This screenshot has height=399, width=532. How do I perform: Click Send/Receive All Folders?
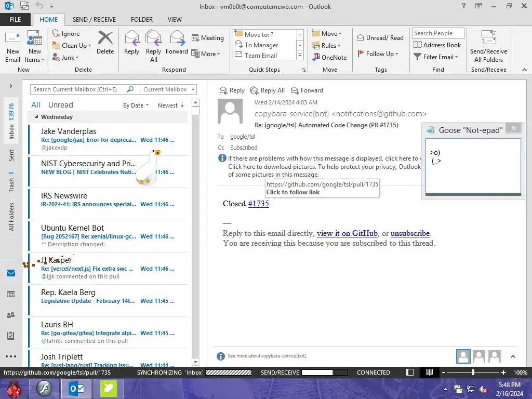488,47
